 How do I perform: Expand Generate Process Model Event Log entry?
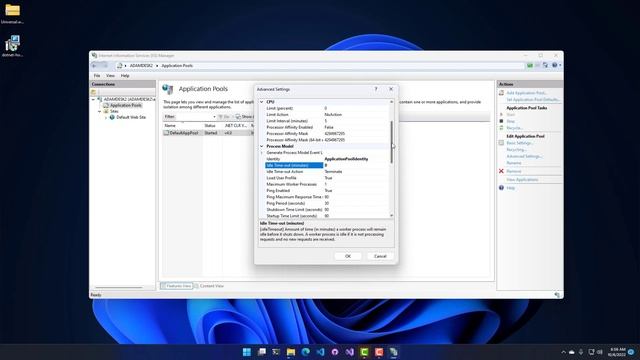click(262, 153)
